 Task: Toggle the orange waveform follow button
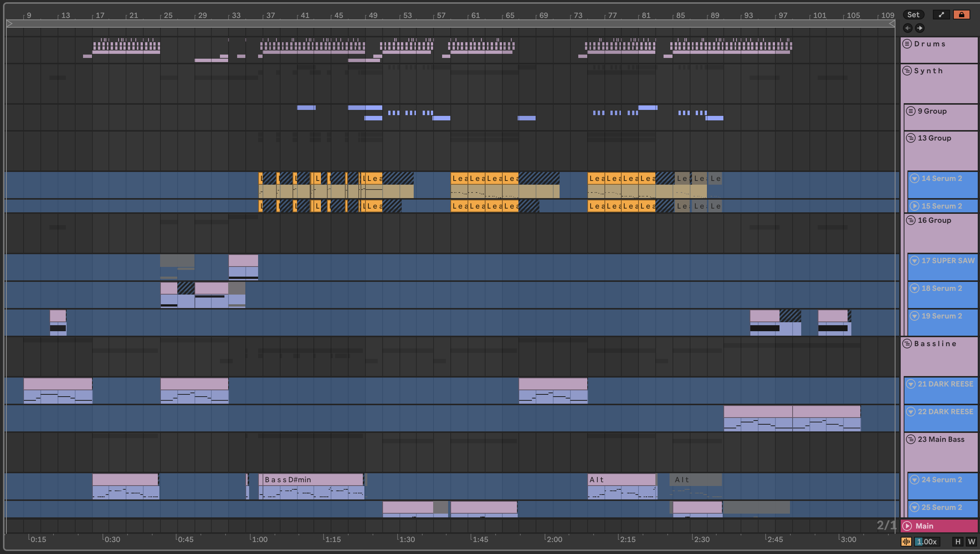tap(906, 541)
